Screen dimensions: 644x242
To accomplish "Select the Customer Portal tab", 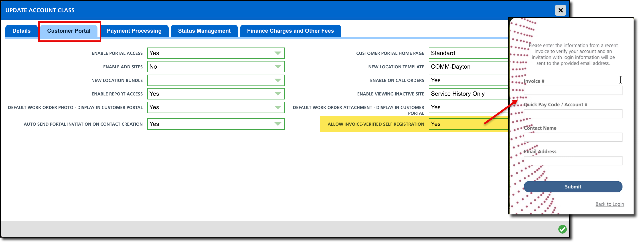I will click(69, 31).
